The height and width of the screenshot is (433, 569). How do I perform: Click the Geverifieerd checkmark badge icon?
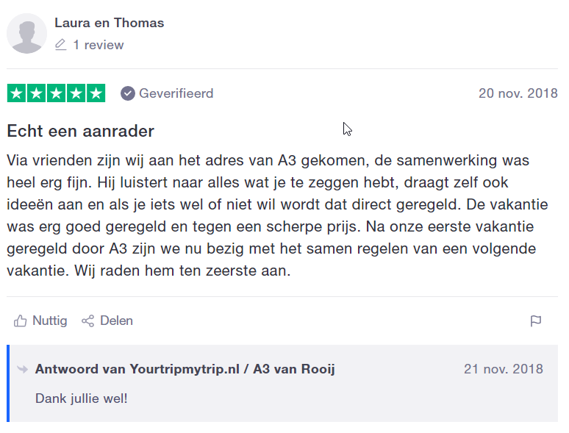[128, 94]
